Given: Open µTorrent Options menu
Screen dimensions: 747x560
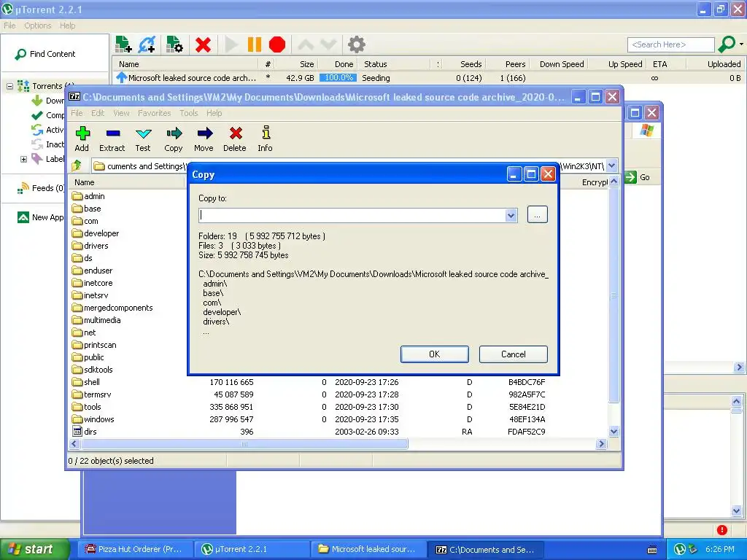Looking at the screenshot, I should point(38,26).
